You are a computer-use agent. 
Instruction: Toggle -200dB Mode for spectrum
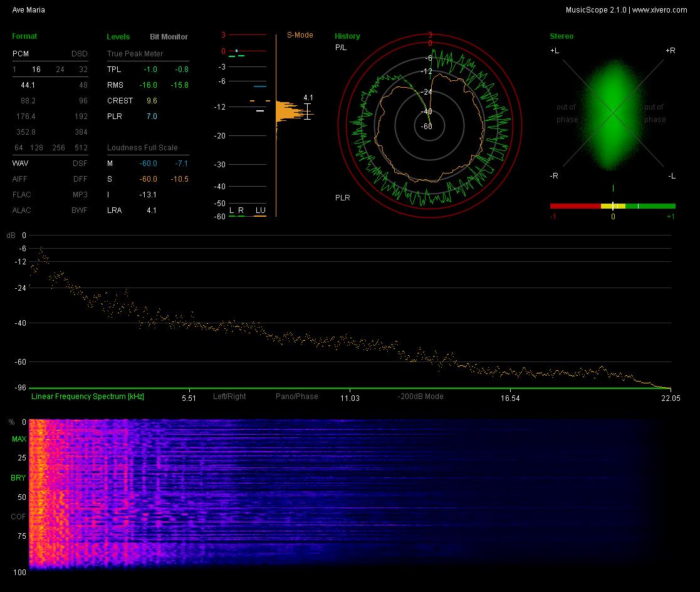tap(421, 396)
